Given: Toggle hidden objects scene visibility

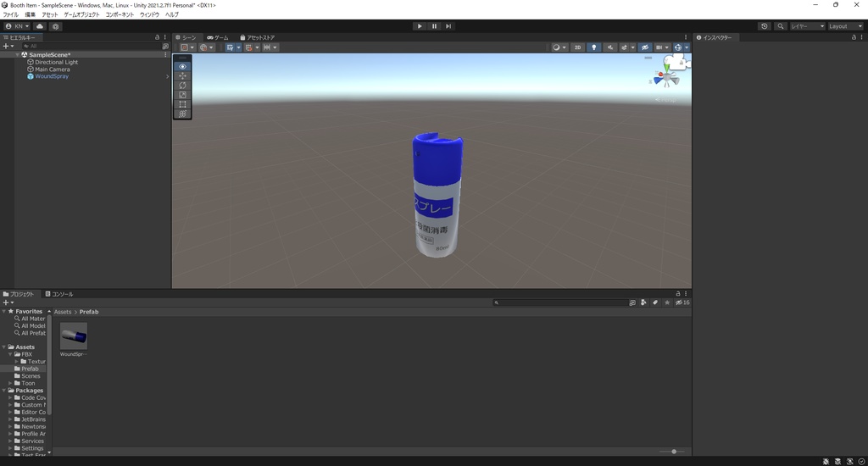Looking at the screenshot, I should [645, 47].
